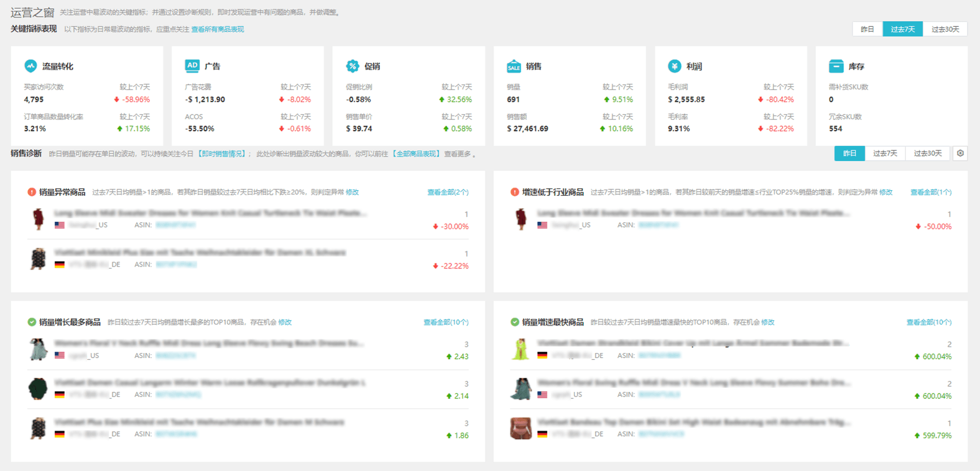980x471 pixels.
Task: Click the inventory (库存) icon
Action: pos(836,66)
